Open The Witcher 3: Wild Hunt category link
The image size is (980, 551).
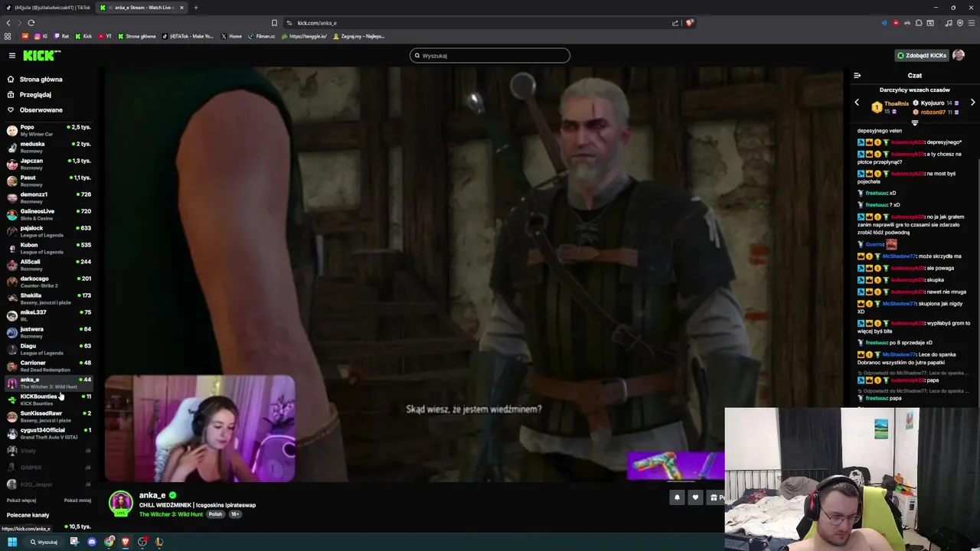[x=171, y=514]
